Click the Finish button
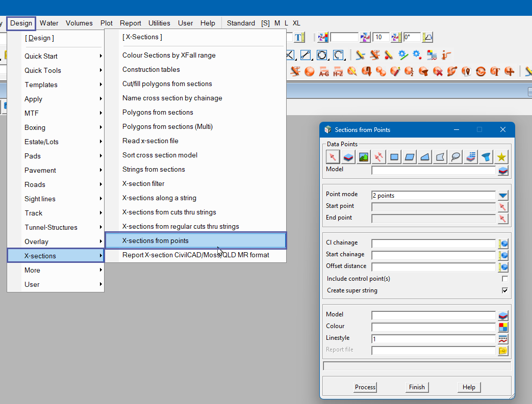 click(417, 387)
